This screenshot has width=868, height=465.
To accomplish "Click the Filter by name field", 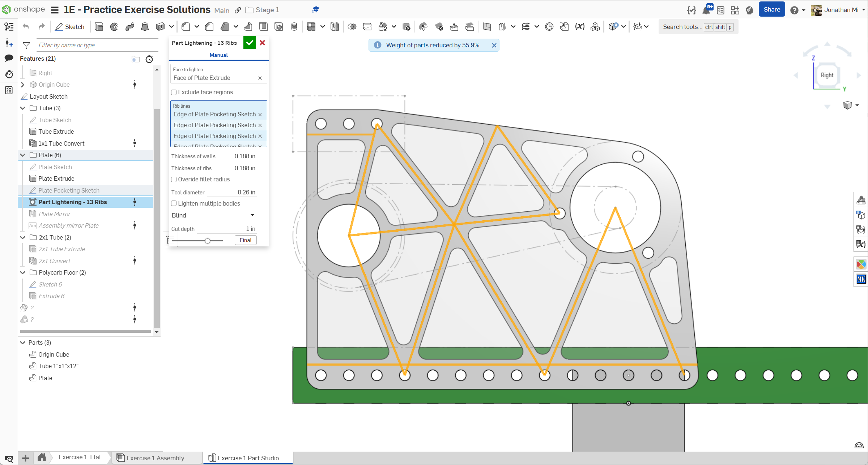I will tap(97, 45).
